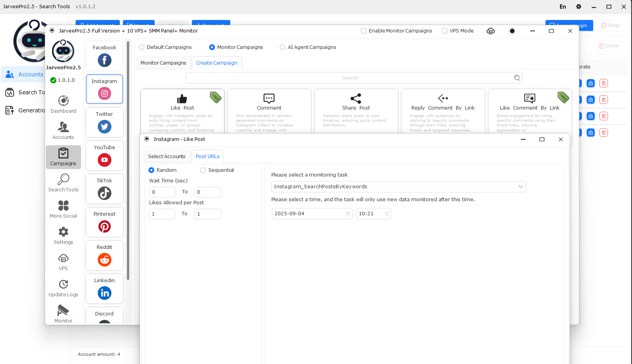This screenshot has height=364, width=632.
Task: Open the date picker showing 2025-09-04
Action: pyautogui.click(x=312, y=214)
